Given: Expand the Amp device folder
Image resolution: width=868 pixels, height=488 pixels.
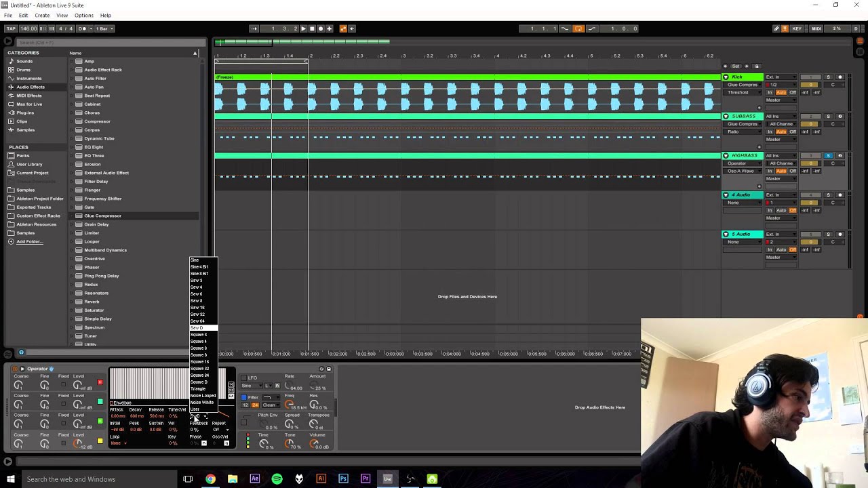Looking at the screenshot, I should pos(72,61).
